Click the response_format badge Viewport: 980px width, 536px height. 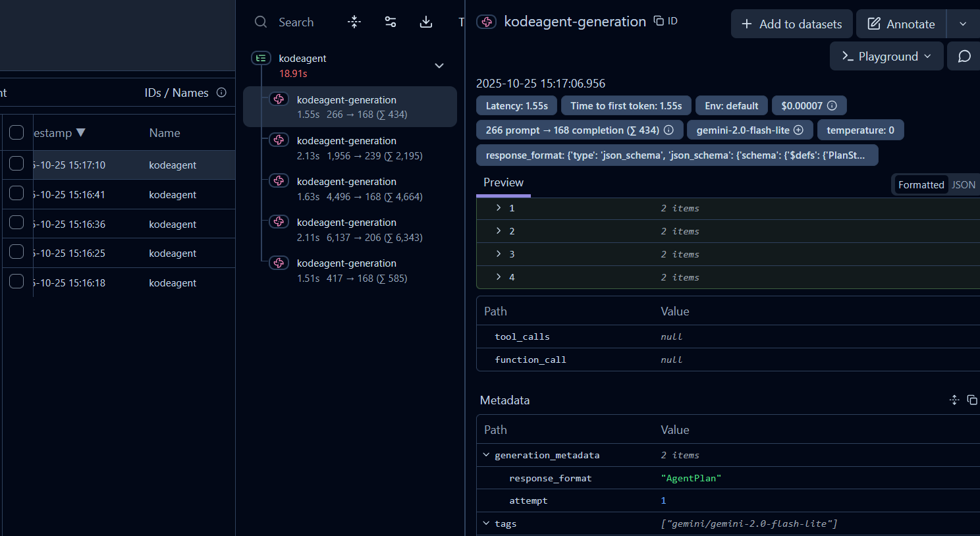coord(677,155)
